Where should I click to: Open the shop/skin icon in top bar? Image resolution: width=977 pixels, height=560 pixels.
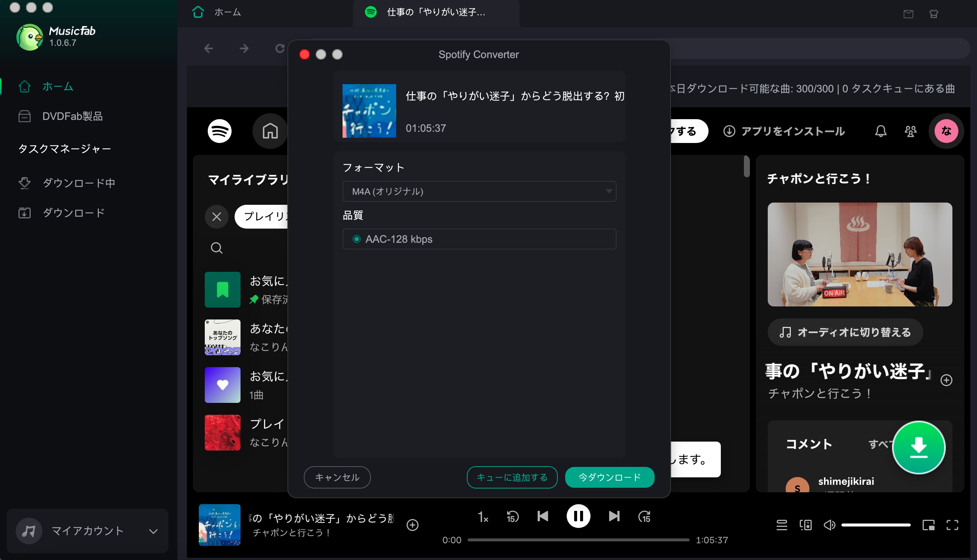tap(933, 14)
